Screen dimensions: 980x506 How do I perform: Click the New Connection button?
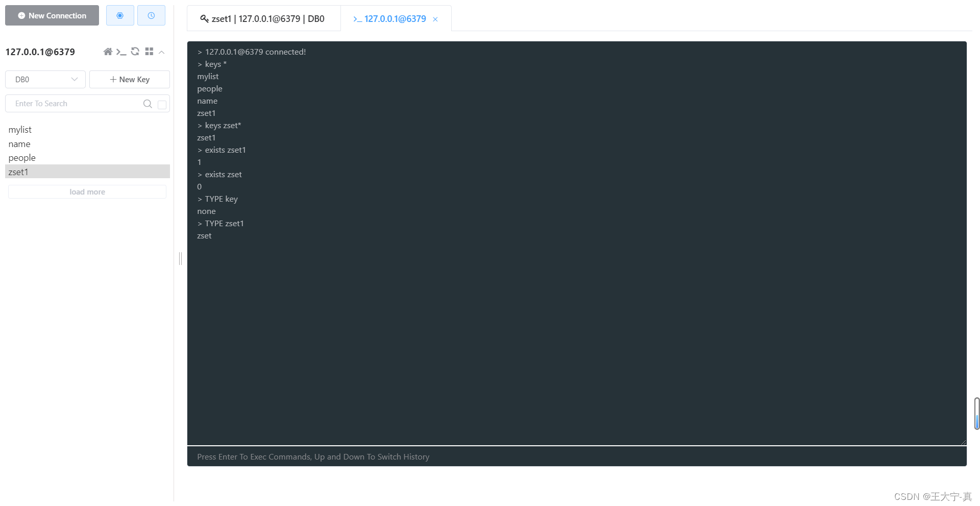(x=52, y=15)
